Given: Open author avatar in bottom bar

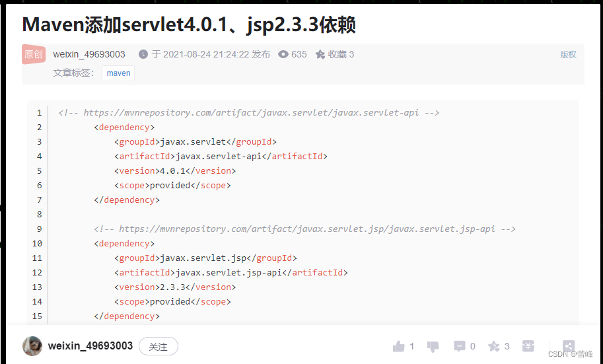Looking at the screenshot, I should tap(32, 346).
